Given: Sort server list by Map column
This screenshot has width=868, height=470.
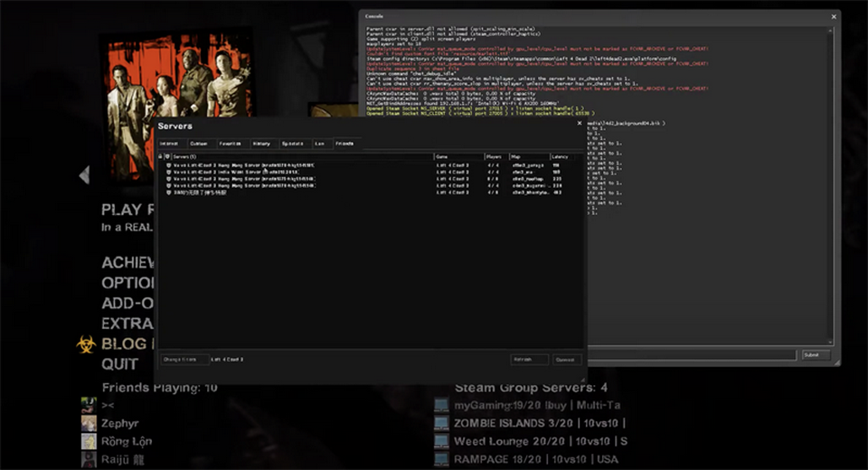Looking at the screenshot, I should pyautogui.click(x=530, y=156).
